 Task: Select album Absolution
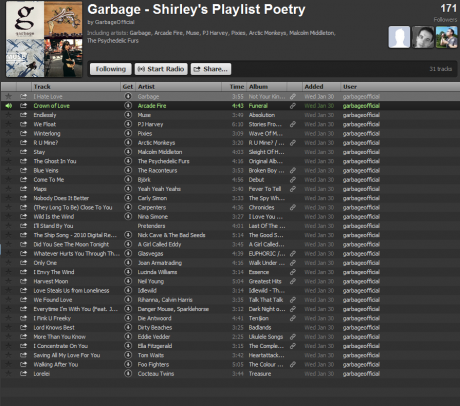(x=262, y=115)
